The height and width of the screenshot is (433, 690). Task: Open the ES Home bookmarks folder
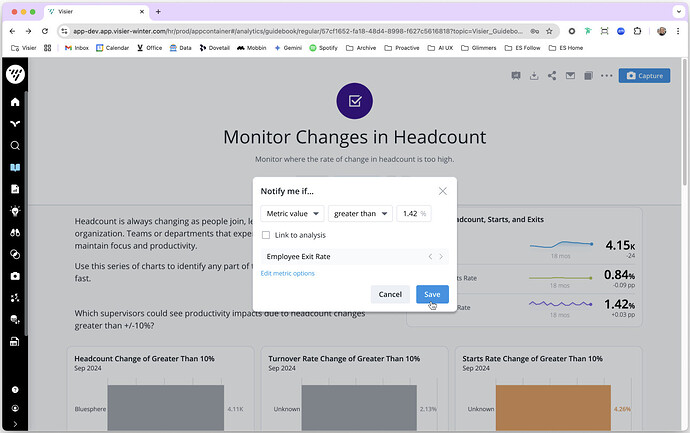coord(566,48)
